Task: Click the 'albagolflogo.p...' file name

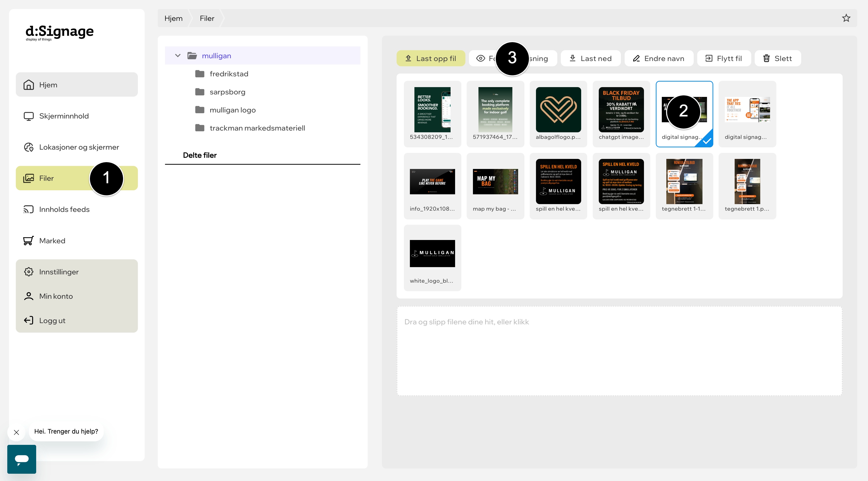Action: (558, 137)
